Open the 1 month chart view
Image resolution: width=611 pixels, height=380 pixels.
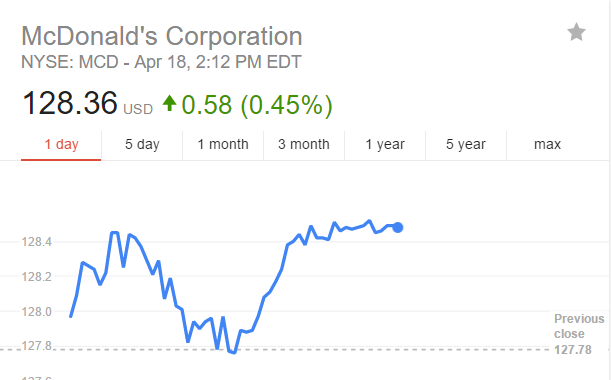coord(223,145)
